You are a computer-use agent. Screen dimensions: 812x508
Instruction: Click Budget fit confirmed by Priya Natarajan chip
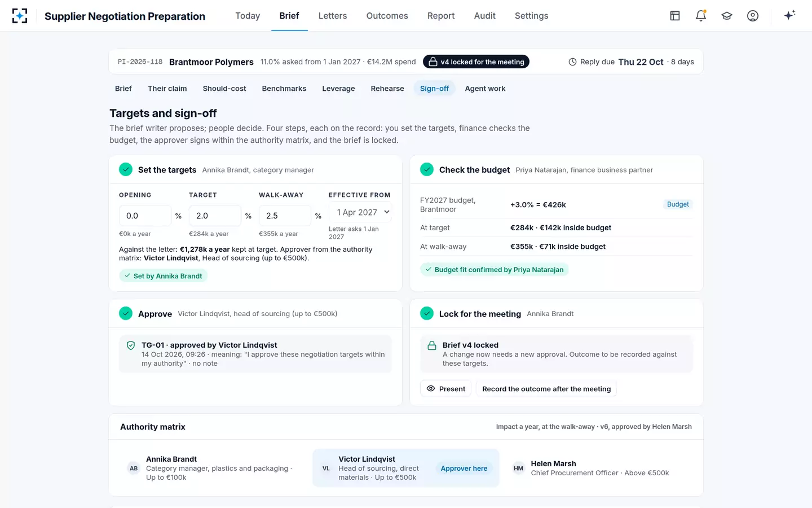tap(494, 270)
